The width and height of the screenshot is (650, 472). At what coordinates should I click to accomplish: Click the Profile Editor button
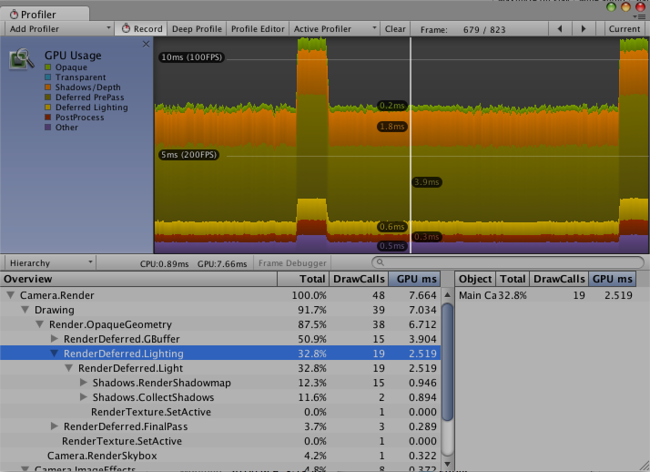point(259,29)
